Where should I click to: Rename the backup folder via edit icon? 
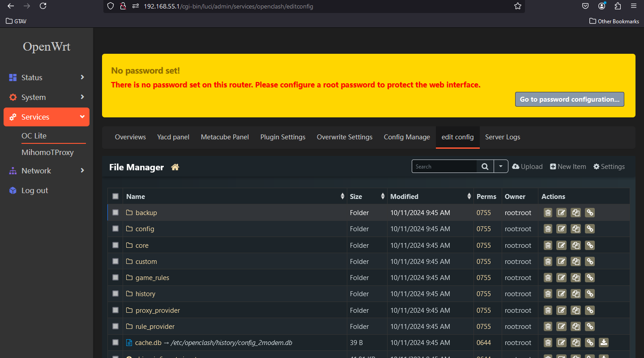click(562, 213)
